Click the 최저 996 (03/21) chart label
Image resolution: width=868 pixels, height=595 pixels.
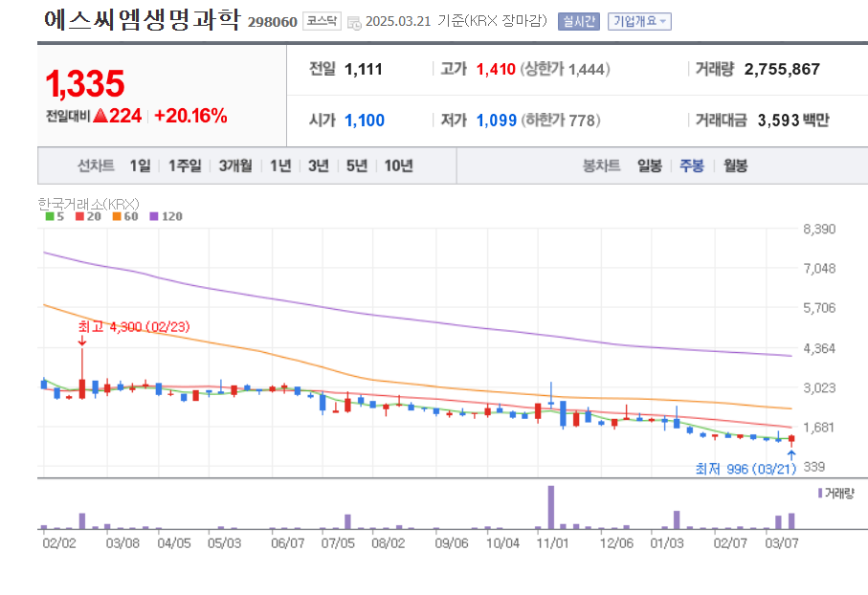(746, 469)
